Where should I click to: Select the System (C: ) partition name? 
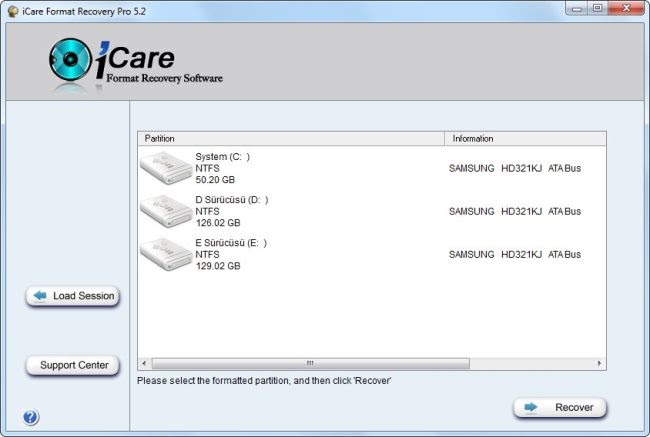(x=223, y=157)
